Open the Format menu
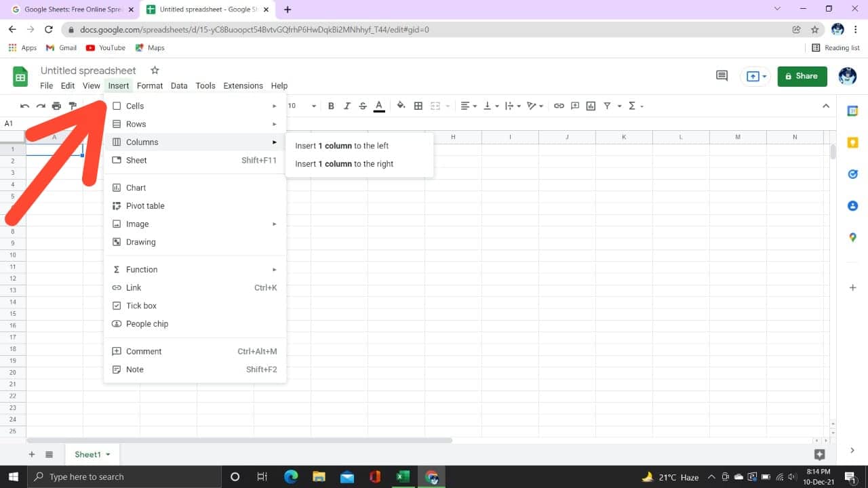This screenshot has width=868, height=488. [150, 85]
